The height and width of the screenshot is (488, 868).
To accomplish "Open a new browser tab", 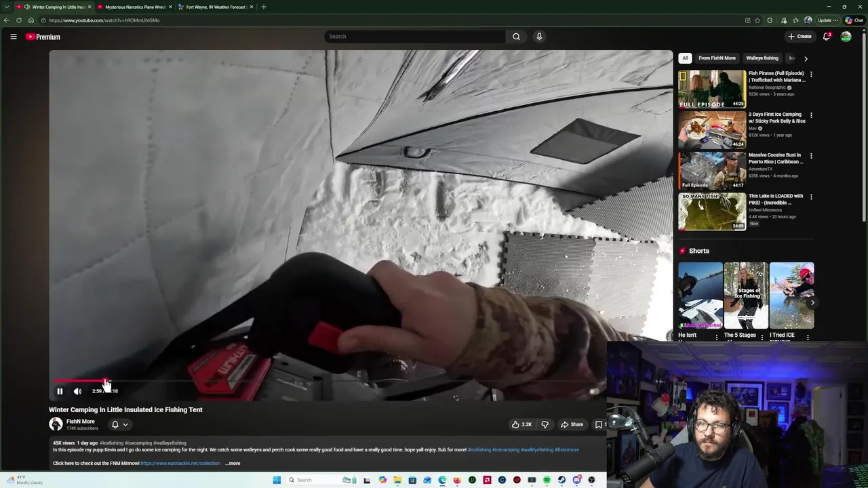I will point(264,7).
